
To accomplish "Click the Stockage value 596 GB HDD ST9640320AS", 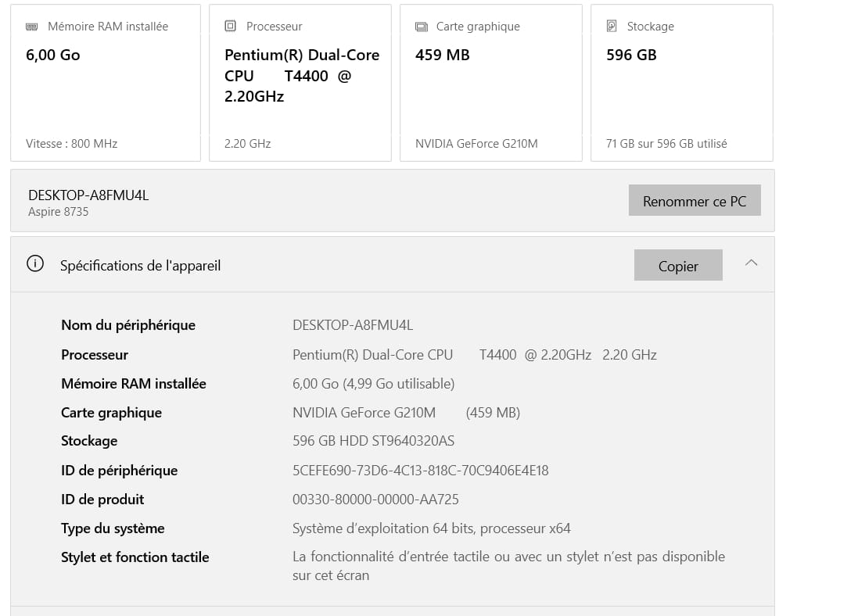I will (x=373, y=441).
